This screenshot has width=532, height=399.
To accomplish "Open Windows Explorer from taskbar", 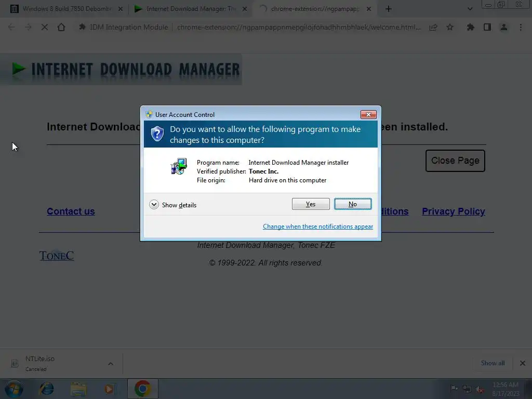I will pos(78,389).
